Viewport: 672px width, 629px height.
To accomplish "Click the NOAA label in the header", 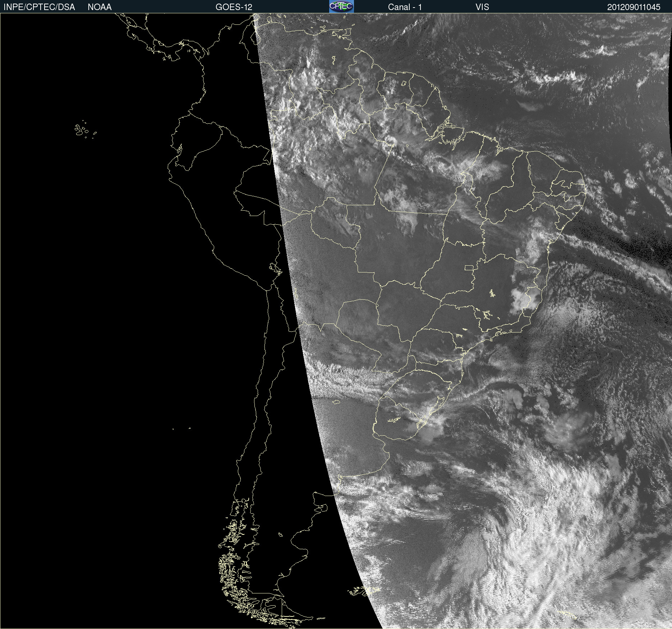I will (x=100, y=7).
